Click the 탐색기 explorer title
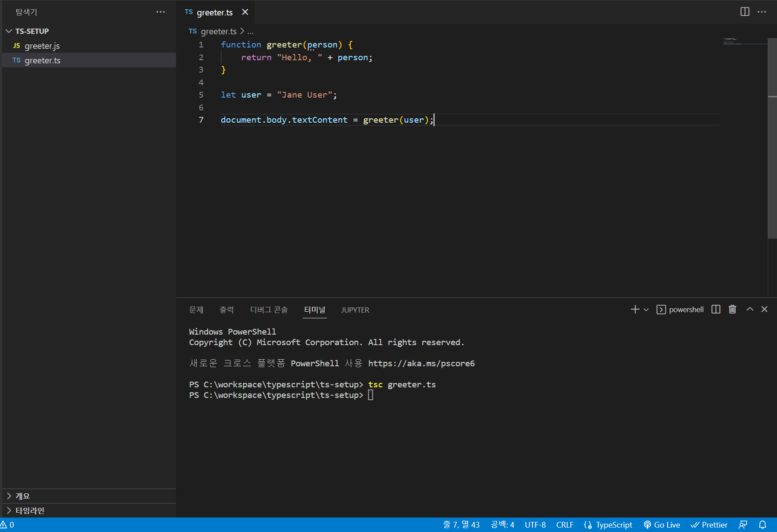This screenshot has height=532, width=777. [x=26, y=12]
